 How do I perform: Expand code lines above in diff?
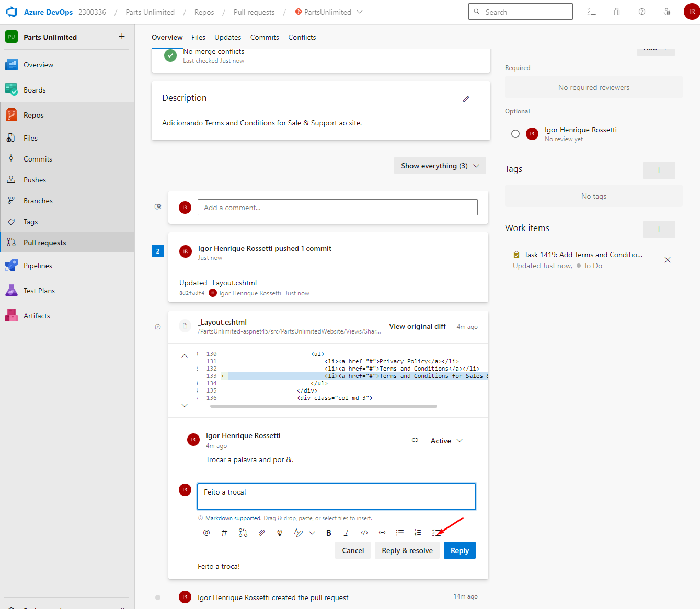point(185,355)
